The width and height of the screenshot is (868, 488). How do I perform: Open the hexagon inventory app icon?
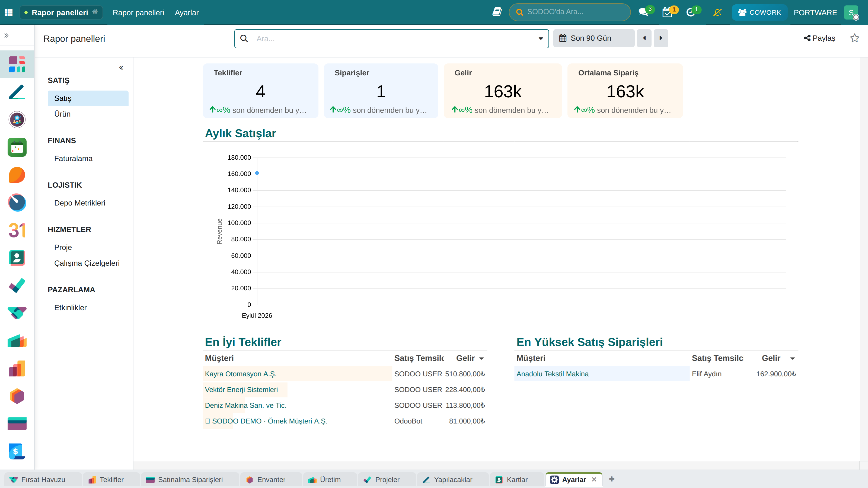(17, 396)
